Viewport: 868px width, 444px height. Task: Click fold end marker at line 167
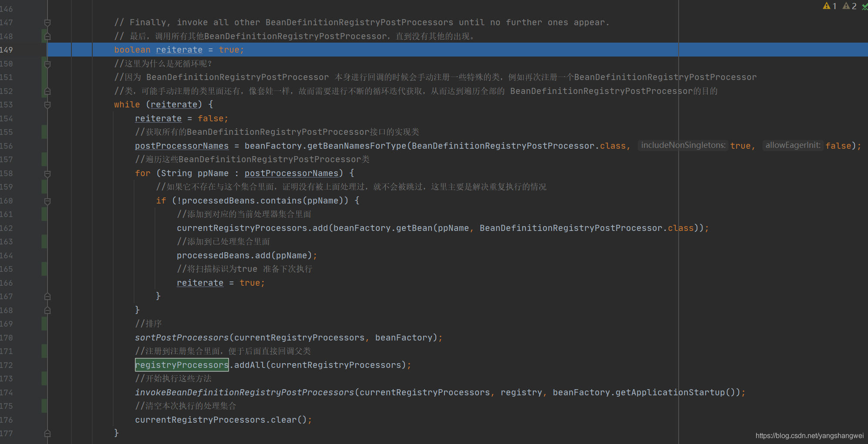[47, 297]
